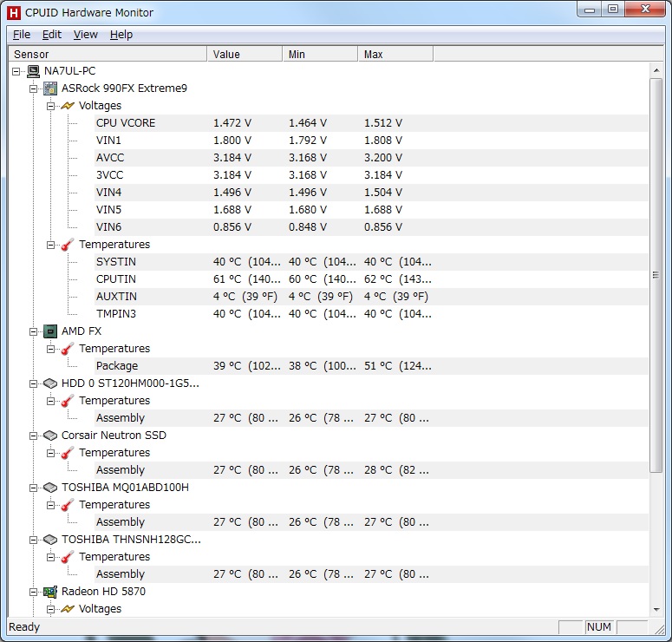
Task: Select the VIN1 voltage row
Action: (x=371, y=141)
